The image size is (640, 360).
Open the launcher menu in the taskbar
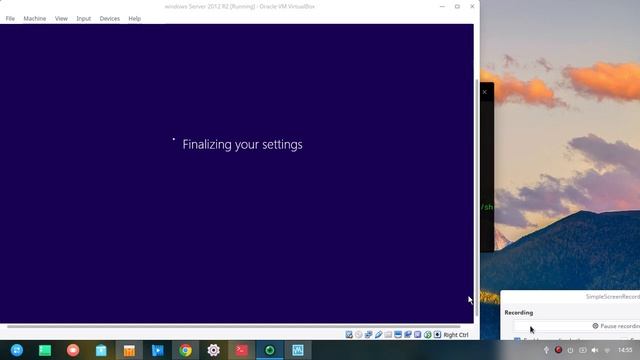[17, 350]
